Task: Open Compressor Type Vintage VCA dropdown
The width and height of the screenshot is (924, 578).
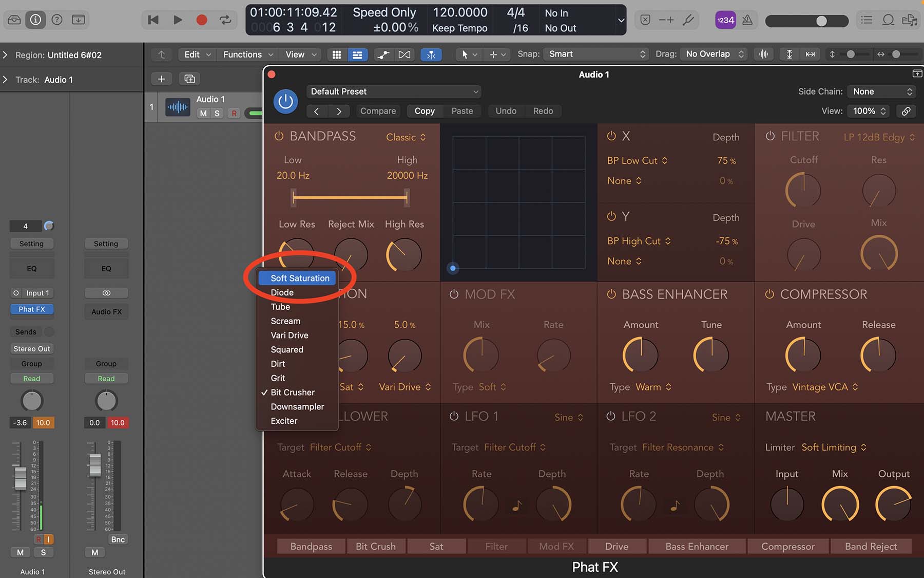Action: click(825, 387)
